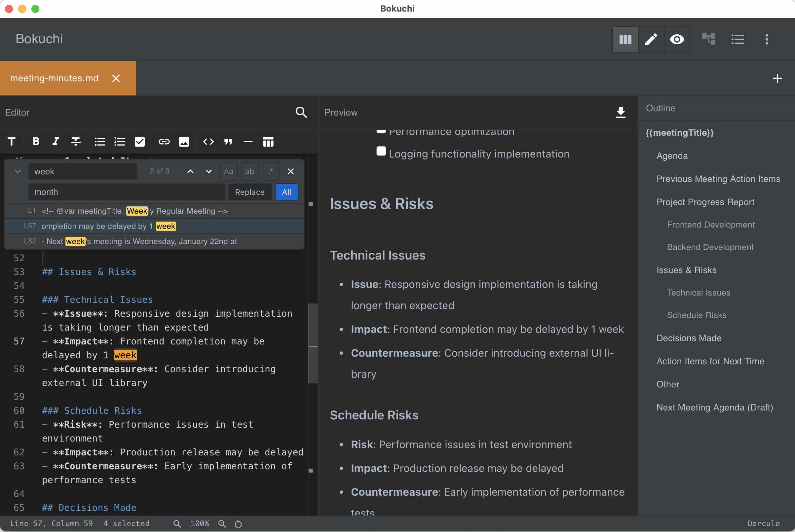Toggle regex search option
This screenshot has height=532, width=795.
pyautogui.click(x=271, y=171)
